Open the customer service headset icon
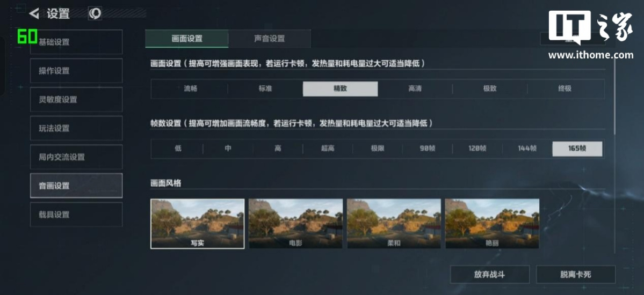The image size is (644, 295). tap(95, 13)
